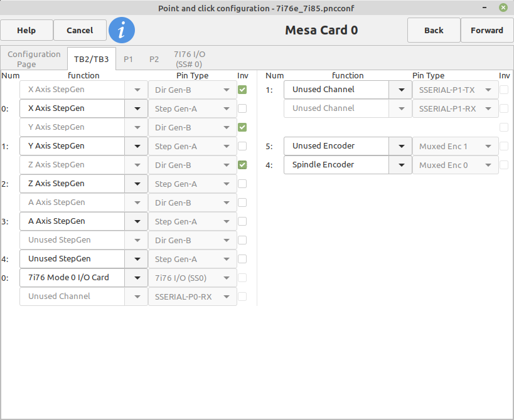The width and height of the screenshot is (514, 420).
Task: Click the row number '5:' label
Action: [x=269, y=146]
